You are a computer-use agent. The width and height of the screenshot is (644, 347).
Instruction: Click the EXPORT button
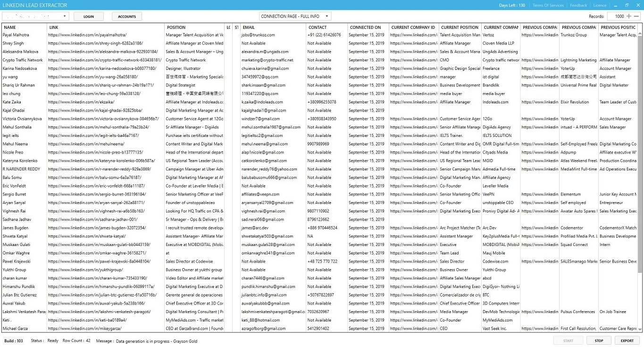click(627, 340)
